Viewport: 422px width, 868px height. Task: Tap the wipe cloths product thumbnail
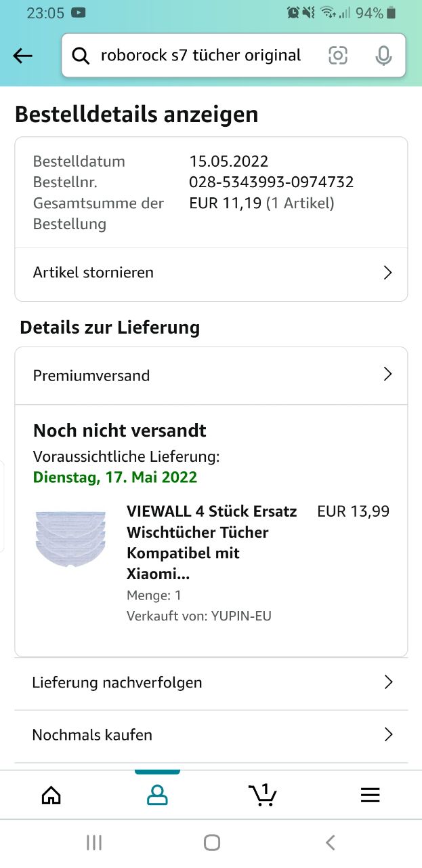pos(70,538)
